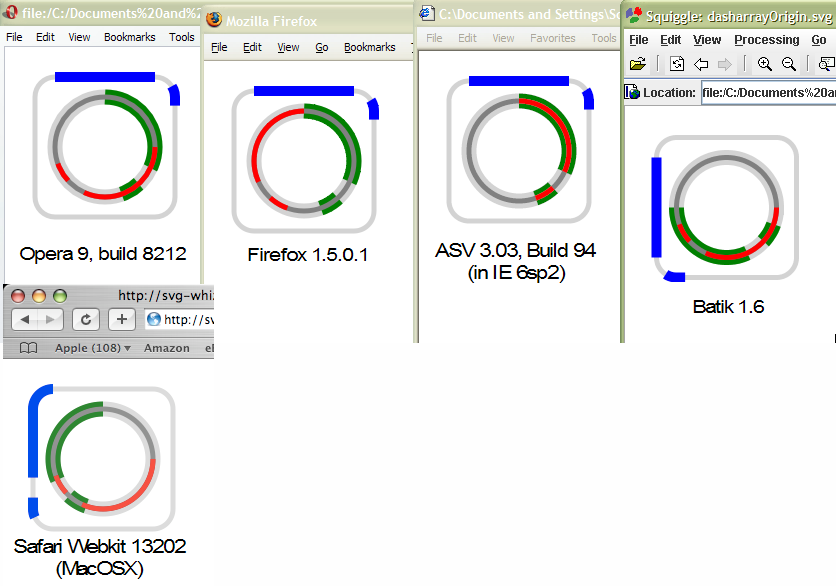Click the Opera logo in title bar

(x=11, y=12)
